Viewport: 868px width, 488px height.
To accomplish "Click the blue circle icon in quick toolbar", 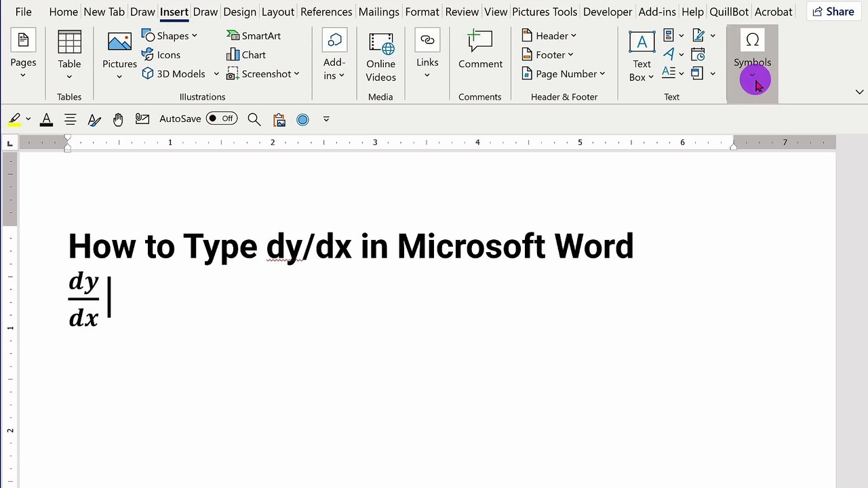I will [x=302, y=119].
